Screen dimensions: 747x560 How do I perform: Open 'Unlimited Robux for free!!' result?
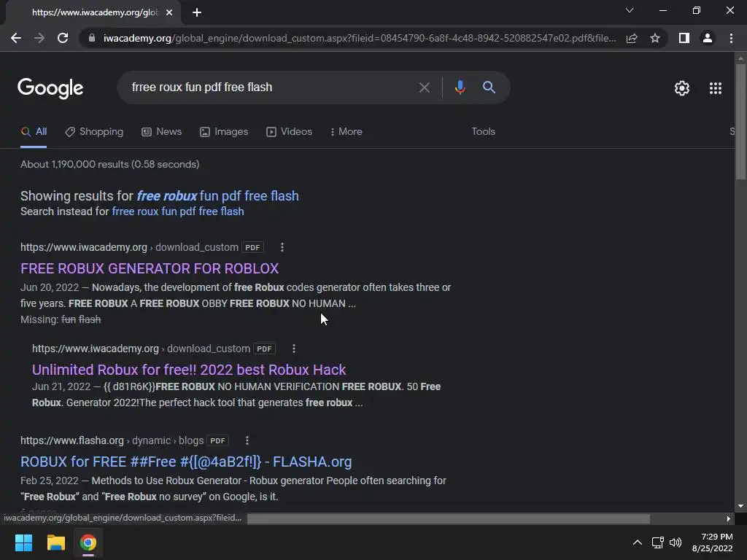tap(189, 370)
